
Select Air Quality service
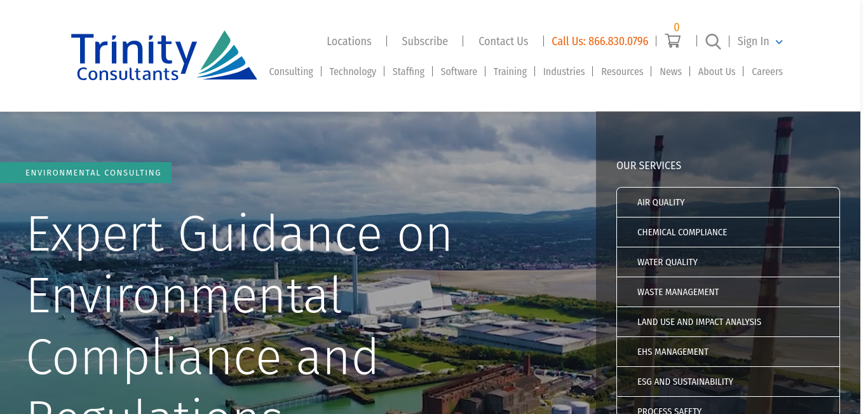(728, 202)
